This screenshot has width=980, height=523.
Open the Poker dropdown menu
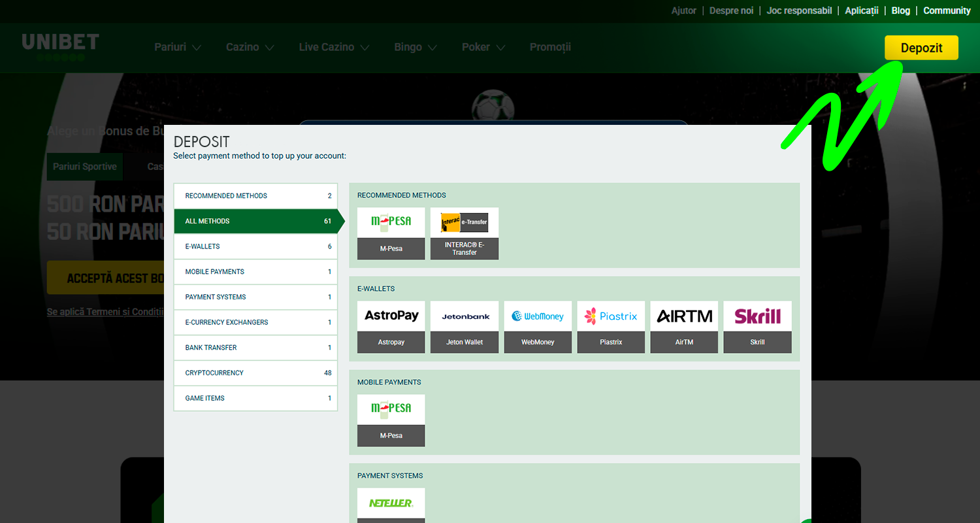tap(483, 47)
